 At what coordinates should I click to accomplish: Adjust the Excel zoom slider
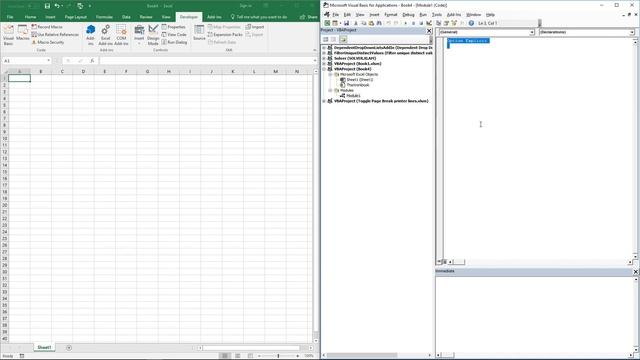pyautogui.click(x=278, y=356)
